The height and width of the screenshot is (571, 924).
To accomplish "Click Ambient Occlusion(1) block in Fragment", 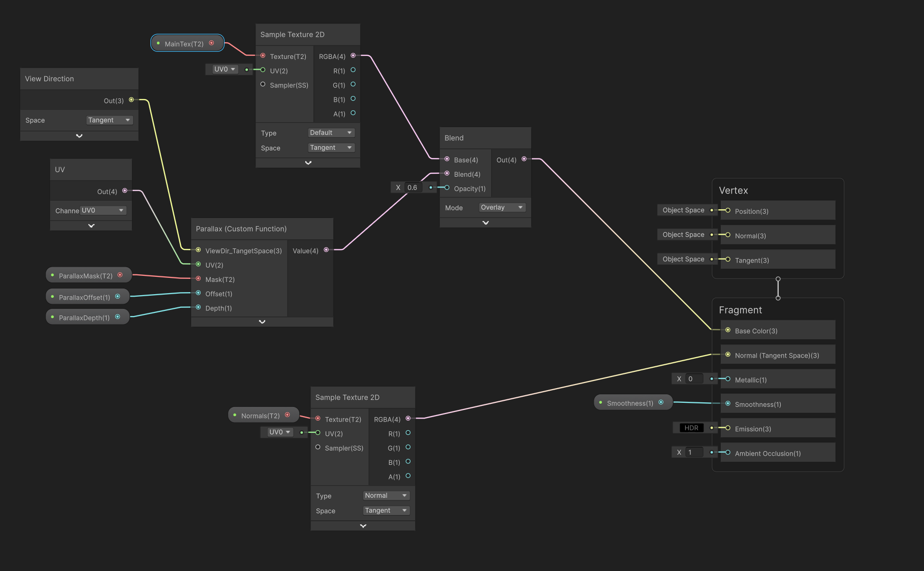I will point(778,452).
